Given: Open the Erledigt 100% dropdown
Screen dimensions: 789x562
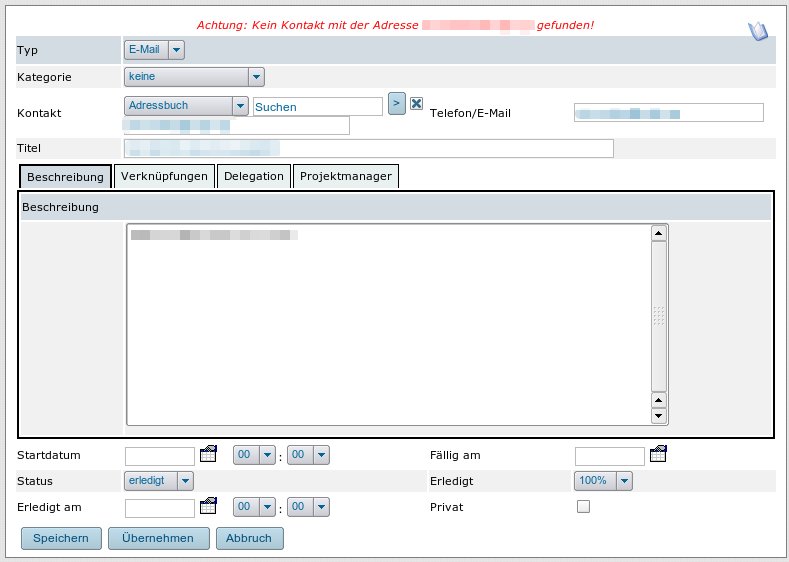Looking at the screenshot, I should point(604,481).
